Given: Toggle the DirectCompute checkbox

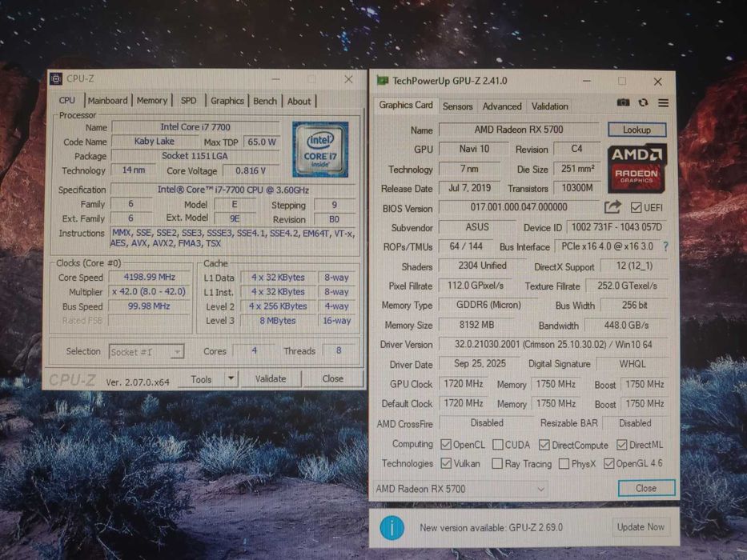Looking at the screenshot, I should pyautogui.click(x=544, y=445).
